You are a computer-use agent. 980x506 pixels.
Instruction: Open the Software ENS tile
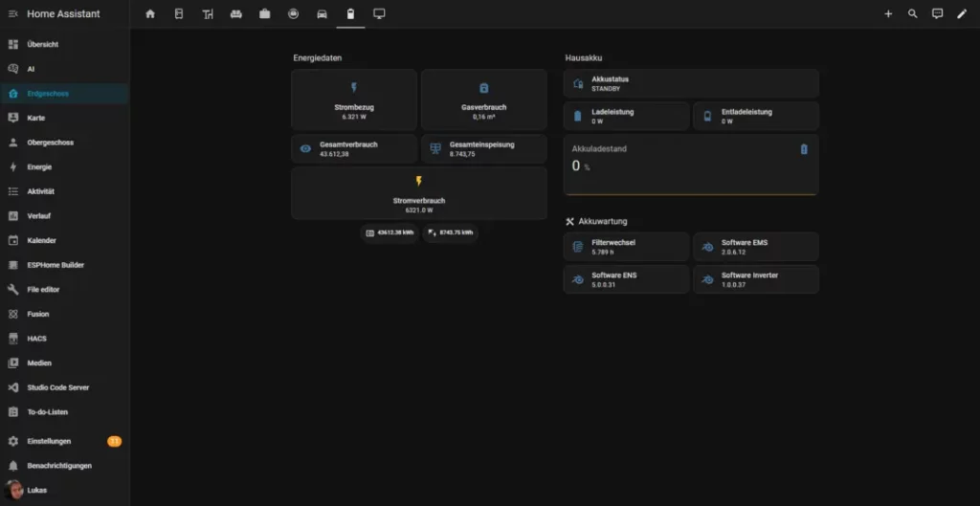pyautogui.click(x=626, y=279)
